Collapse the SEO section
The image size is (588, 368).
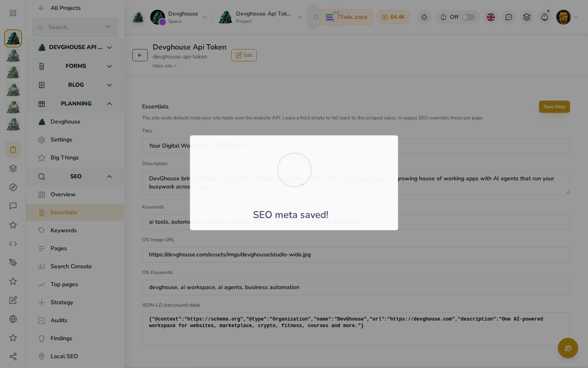(75, 177)
